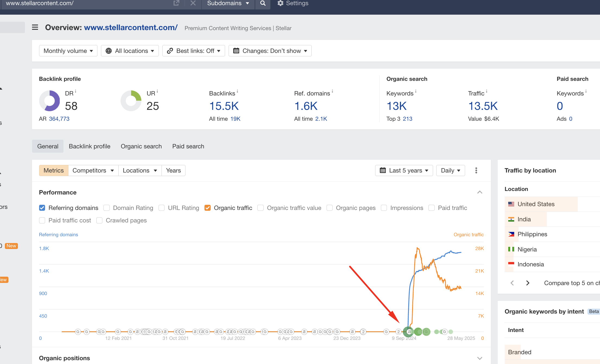Select the General tab
The height and width of the screenshot is (364, 600).
pyautogui.click(x=48, y=146)
